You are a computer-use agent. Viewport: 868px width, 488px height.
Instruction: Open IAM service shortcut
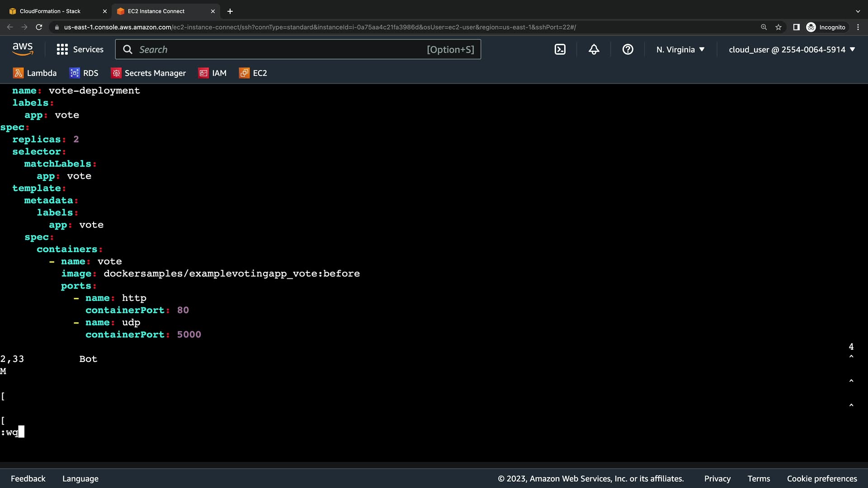point(212,73)
